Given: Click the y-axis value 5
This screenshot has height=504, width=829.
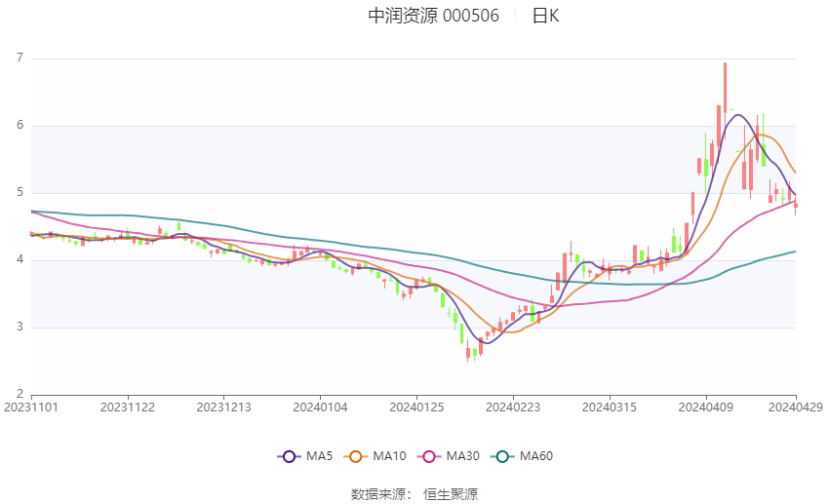Looking at the screenshot, I should 20,192.
